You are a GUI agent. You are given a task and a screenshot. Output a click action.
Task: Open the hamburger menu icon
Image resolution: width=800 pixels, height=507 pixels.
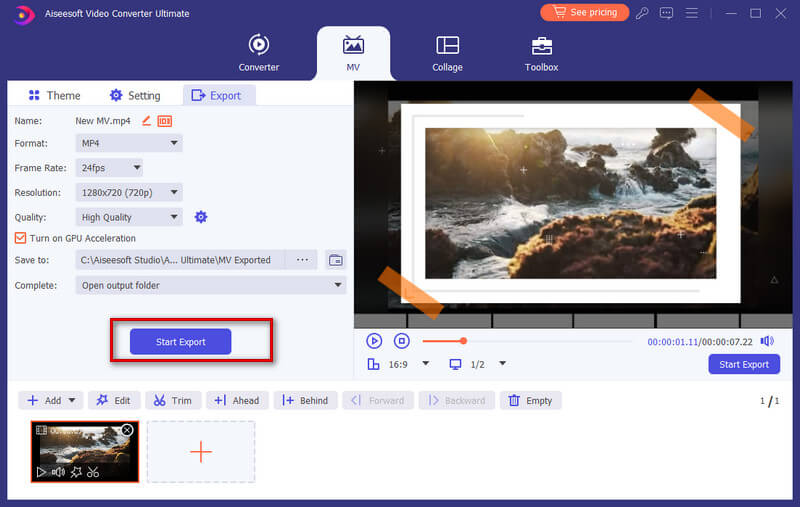click(x=691, y=13)
